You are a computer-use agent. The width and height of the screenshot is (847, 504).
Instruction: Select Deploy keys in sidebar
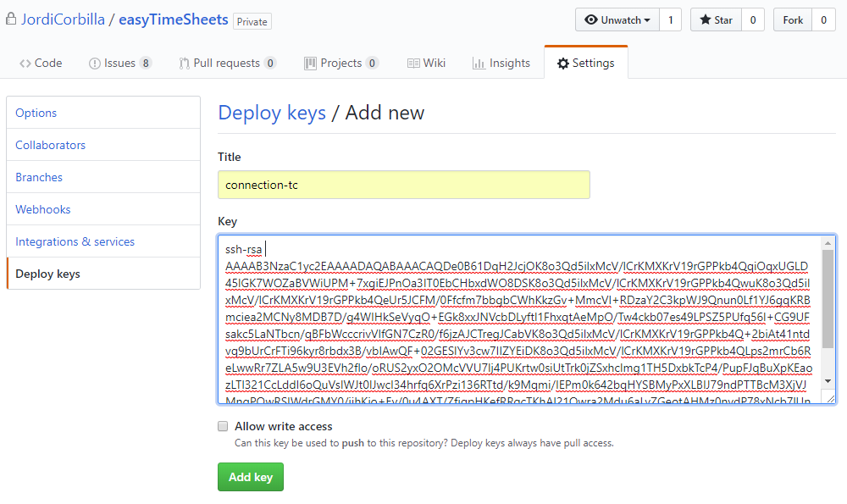pos(103,274)
